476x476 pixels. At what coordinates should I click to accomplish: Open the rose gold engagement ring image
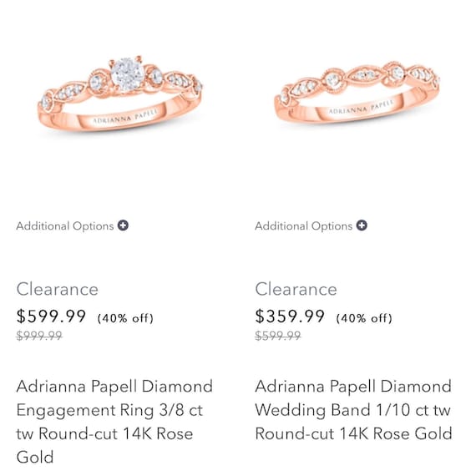pyautogui.click(x=120, y=94)
